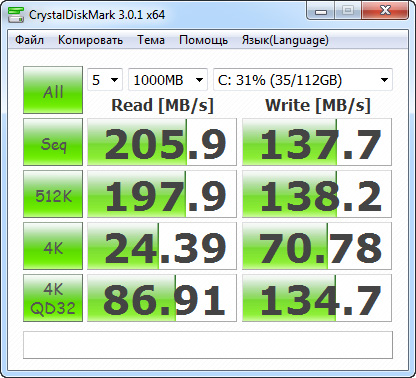This screenshot has width=416, height=378.
Task: Start the 512K random test
Action: 53,194
